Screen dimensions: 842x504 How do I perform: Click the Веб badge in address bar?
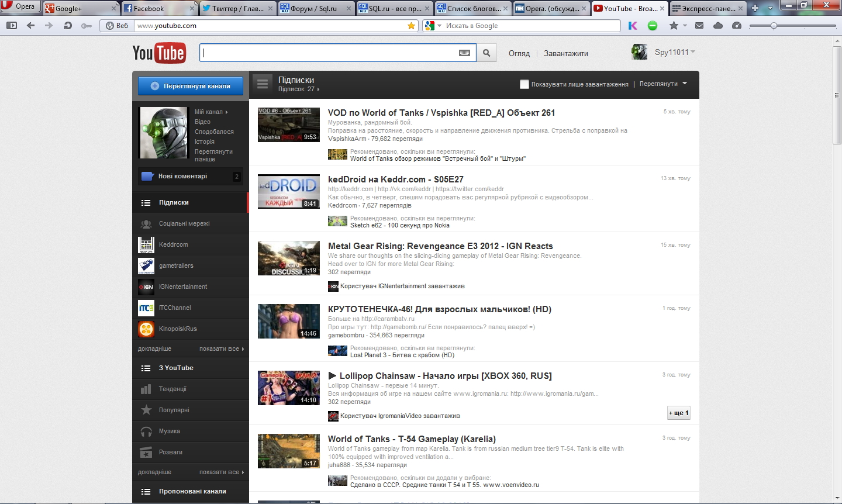click(118, 26)
